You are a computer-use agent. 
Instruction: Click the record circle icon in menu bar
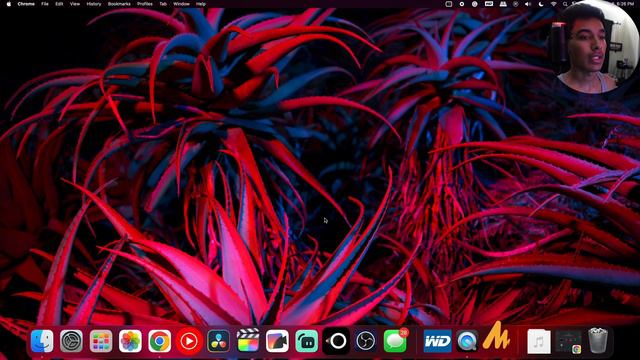click(462, 4)
